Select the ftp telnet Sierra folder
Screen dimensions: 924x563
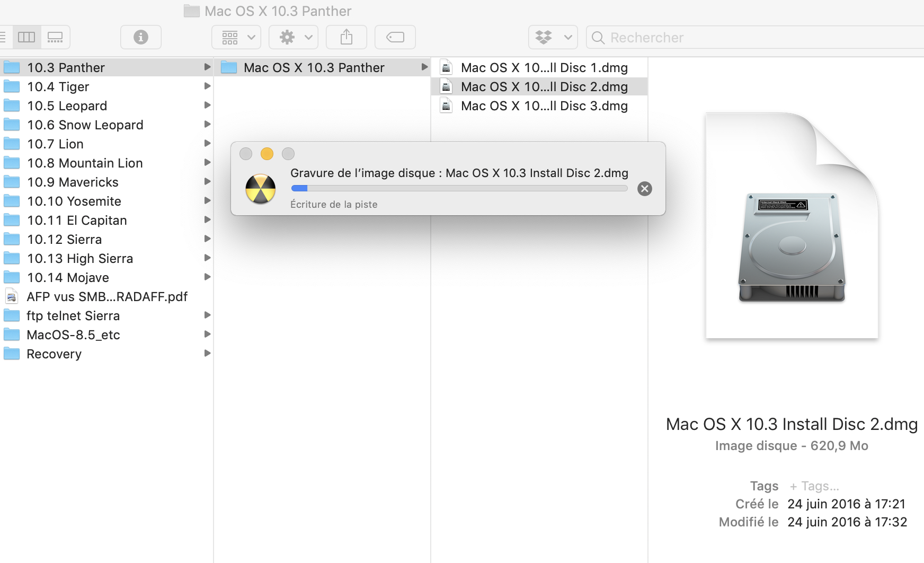pos(106,315)
